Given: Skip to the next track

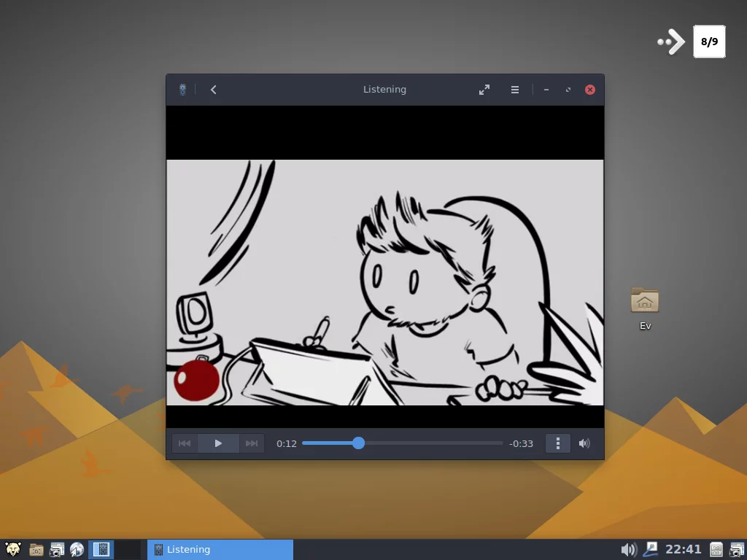Looking at the screenshot, I should (252, 443).
